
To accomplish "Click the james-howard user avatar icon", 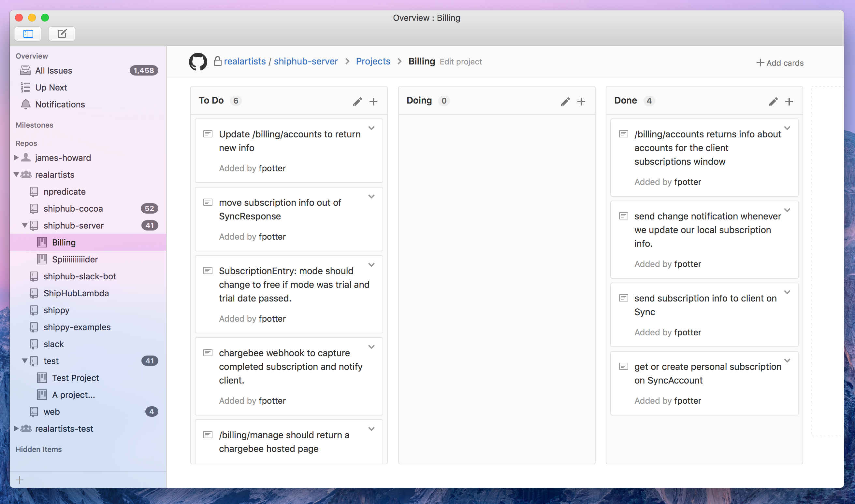I will (26, 158).
